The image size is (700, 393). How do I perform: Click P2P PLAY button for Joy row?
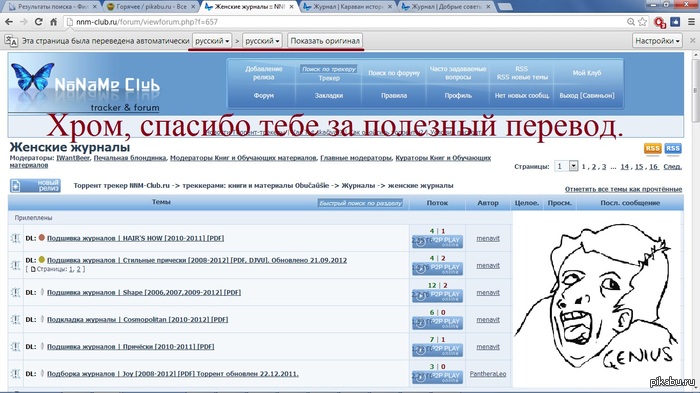pyautogui.click(x=438, y=376)
